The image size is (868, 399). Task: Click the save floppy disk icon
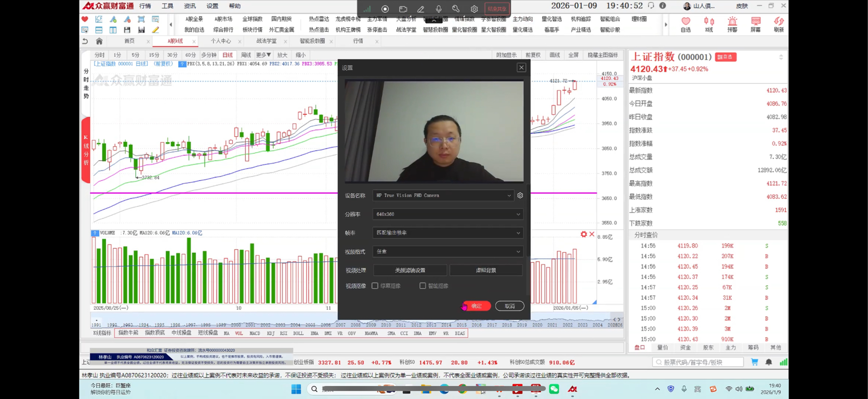127,30
